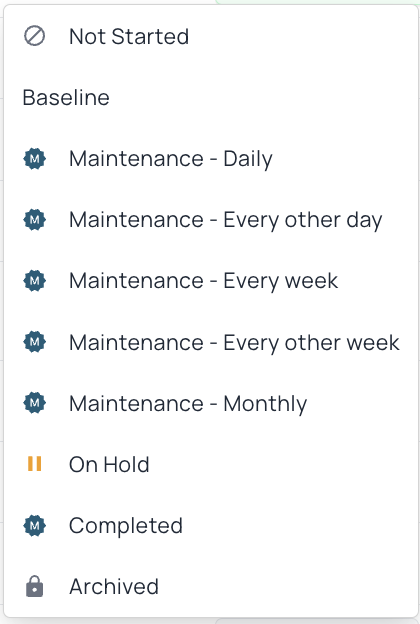420x624 pixels.
Task: Select the Not Started status
Action: point(211,36)
